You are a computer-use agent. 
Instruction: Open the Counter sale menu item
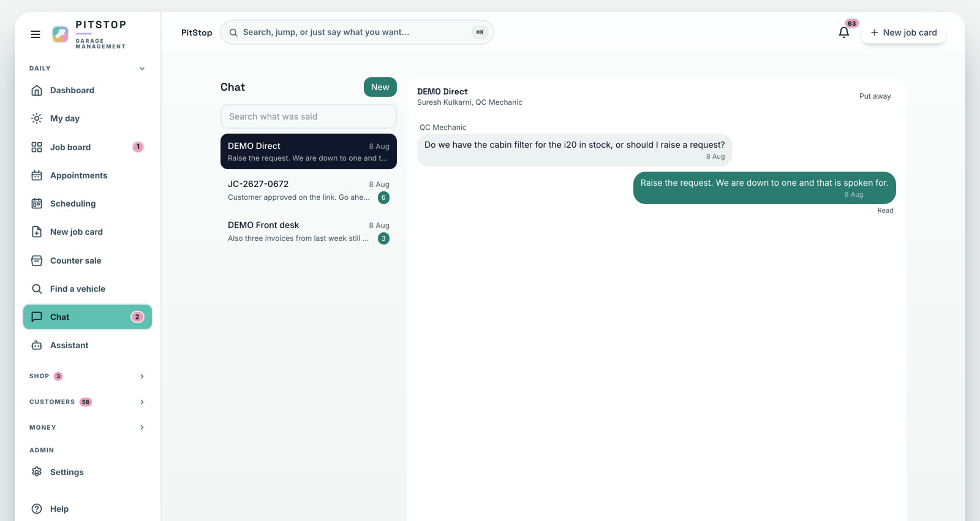pyautogui.click(x=88, y=260)
